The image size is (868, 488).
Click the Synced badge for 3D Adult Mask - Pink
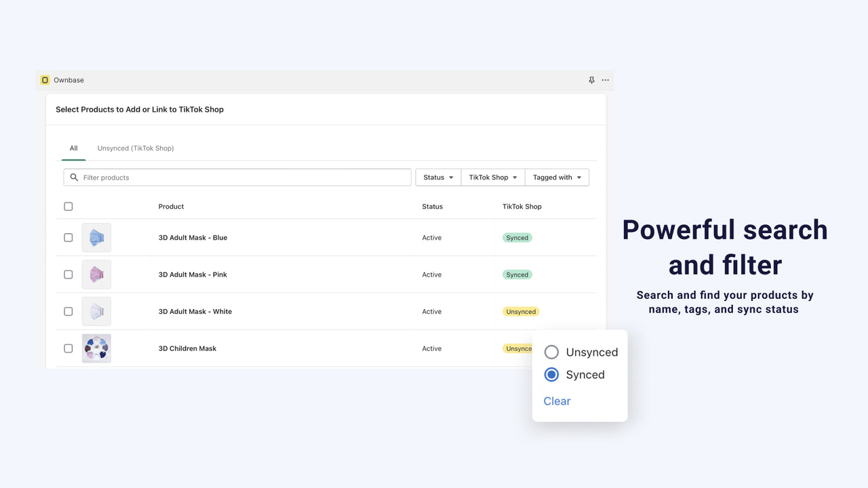517,274
